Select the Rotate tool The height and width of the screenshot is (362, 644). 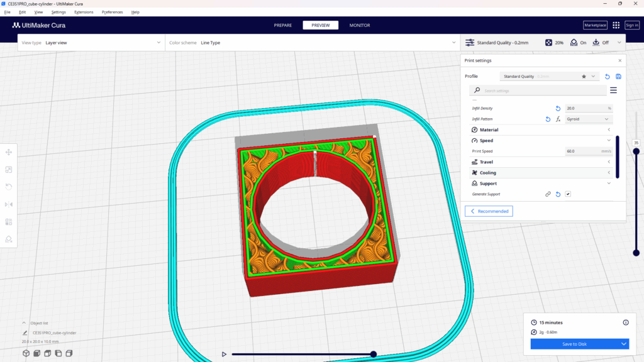click(9, 187)
